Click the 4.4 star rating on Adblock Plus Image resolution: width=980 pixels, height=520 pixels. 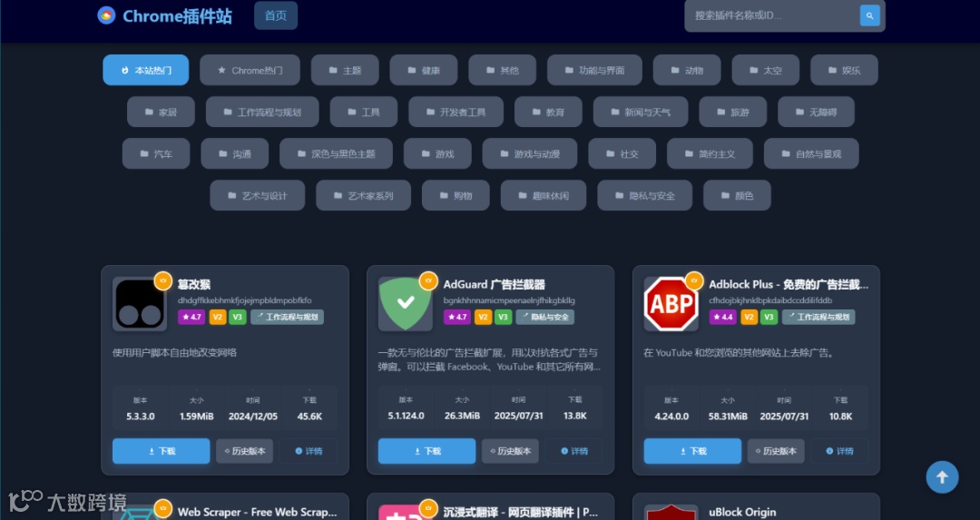click(723, 317)
